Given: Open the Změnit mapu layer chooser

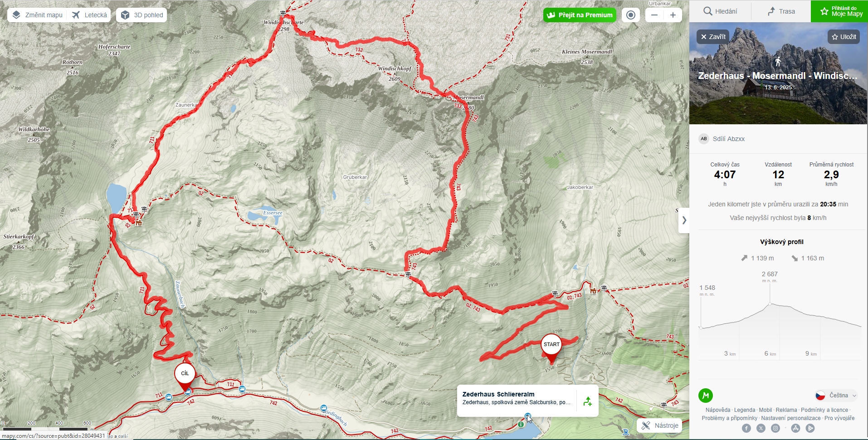Looking at the screenshot, I should (38, 15).
